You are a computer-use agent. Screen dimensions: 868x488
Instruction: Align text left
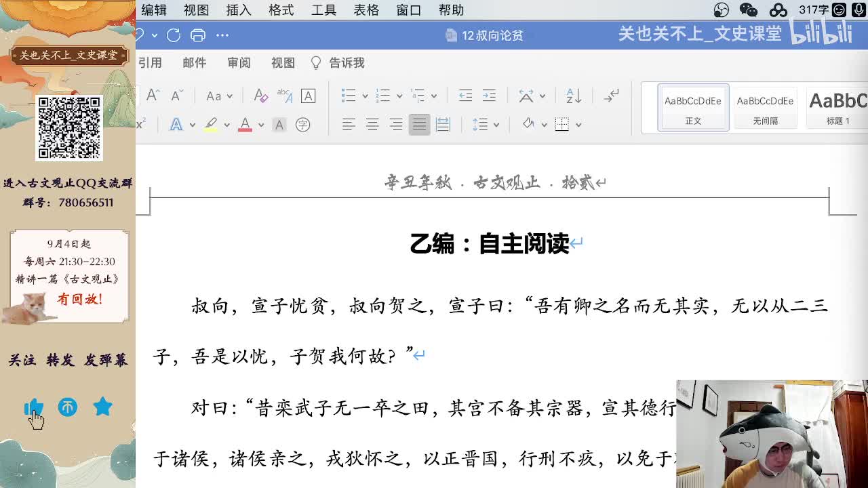(349, 125)
